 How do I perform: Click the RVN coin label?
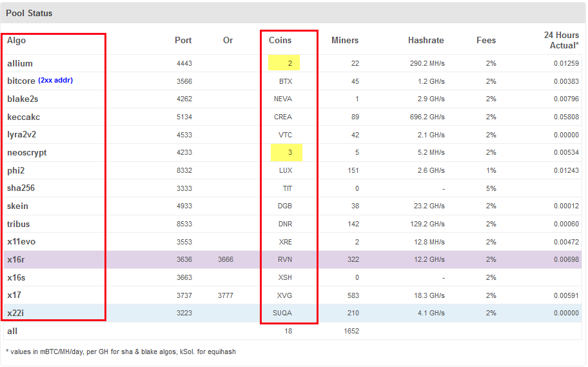(284, 259)
